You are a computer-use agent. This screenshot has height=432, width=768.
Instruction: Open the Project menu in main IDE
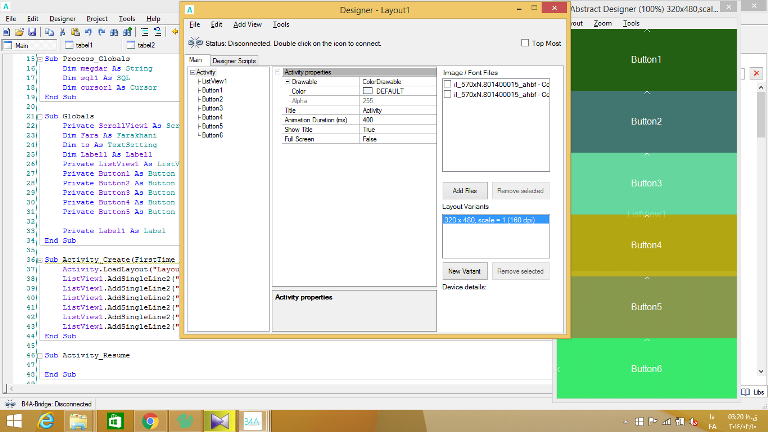97,19
